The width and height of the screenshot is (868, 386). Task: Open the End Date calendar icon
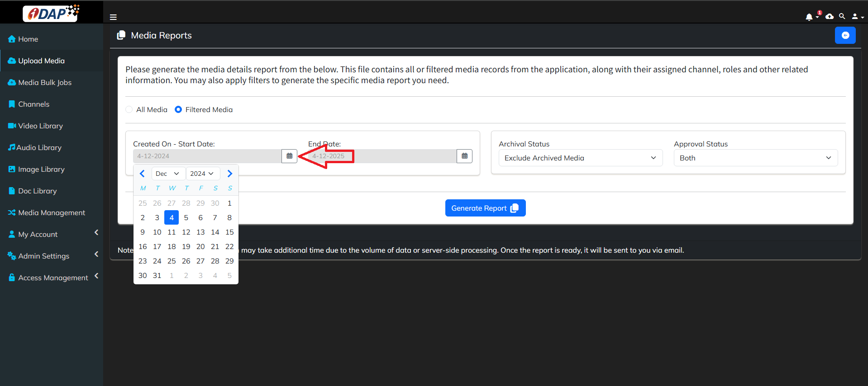tap(464, 156)
